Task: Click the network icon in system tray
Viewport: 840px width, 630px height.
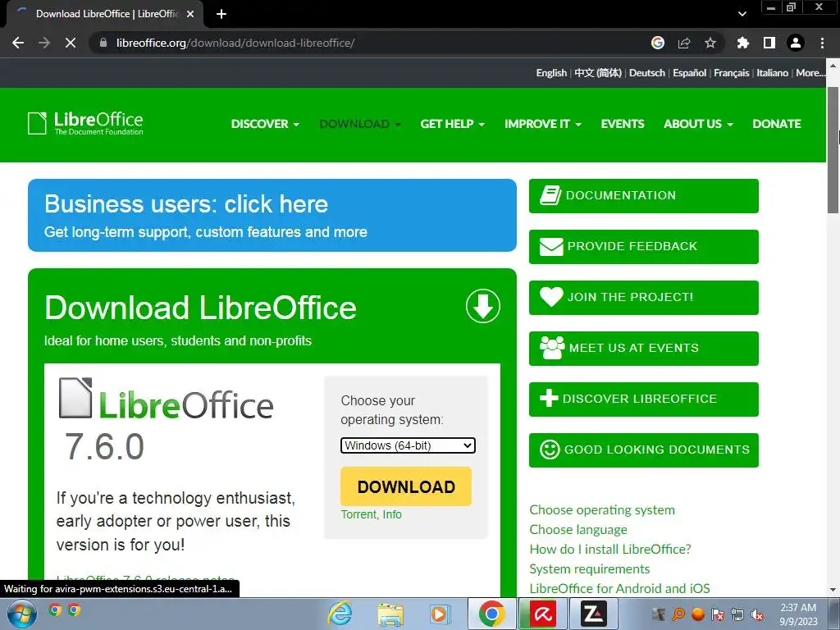Action: pyautogui.click(x=737, y=614)
